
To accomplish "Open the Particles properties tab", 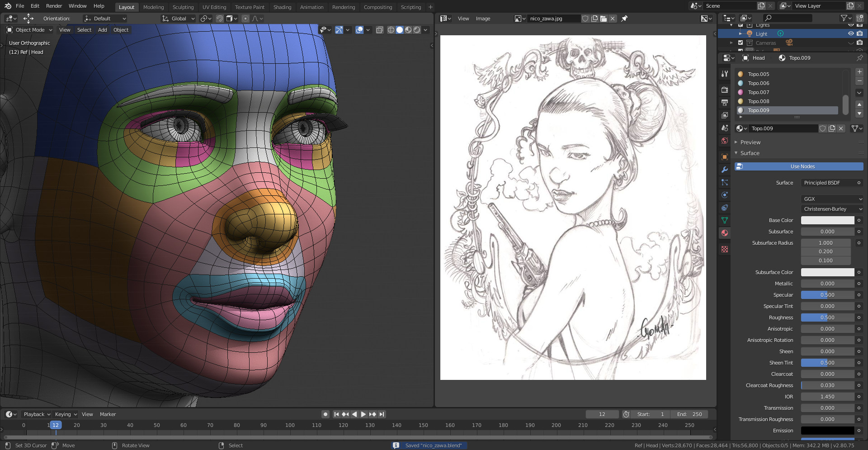I will [x=725, y=182].
